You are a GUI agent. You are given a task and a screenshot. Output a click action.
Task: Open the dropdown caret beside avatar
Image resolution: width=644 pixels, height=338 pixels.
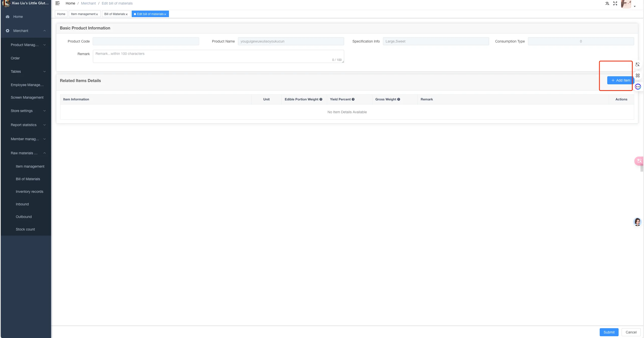[635, 7]
